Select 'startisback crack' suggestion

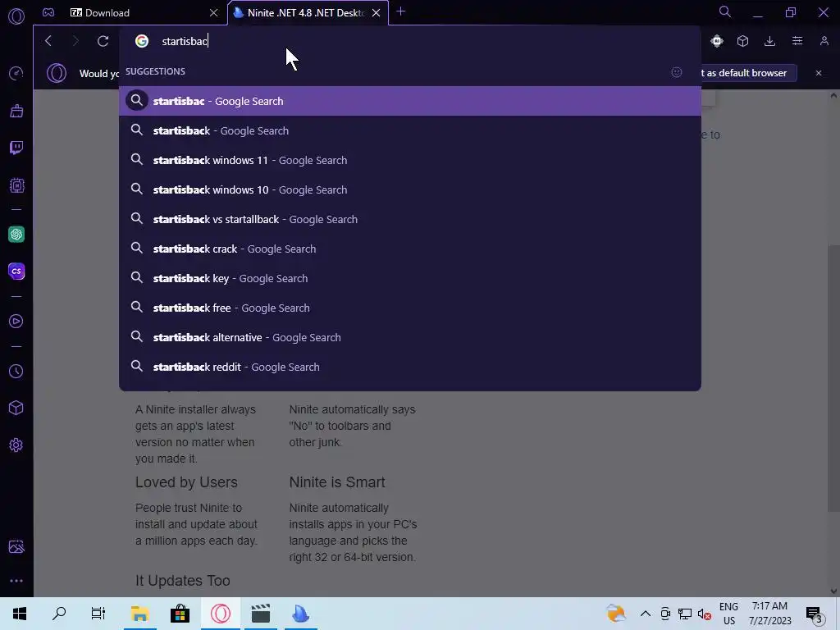pyautogui.click(x=410, y=249)
